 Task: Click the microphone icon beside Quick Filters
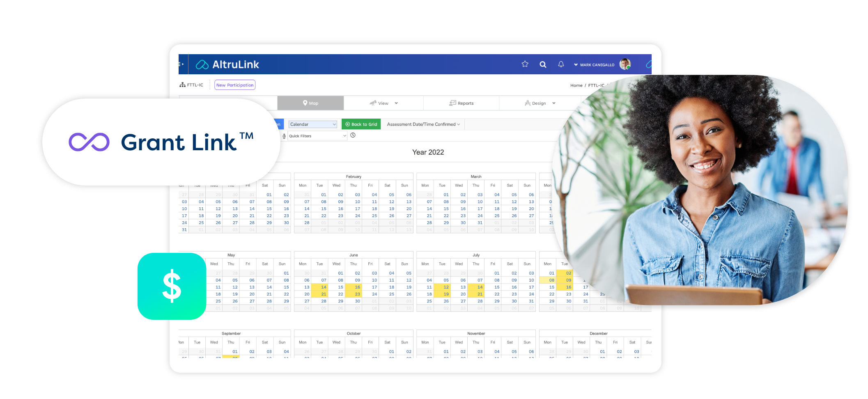[x=284, y=136]
